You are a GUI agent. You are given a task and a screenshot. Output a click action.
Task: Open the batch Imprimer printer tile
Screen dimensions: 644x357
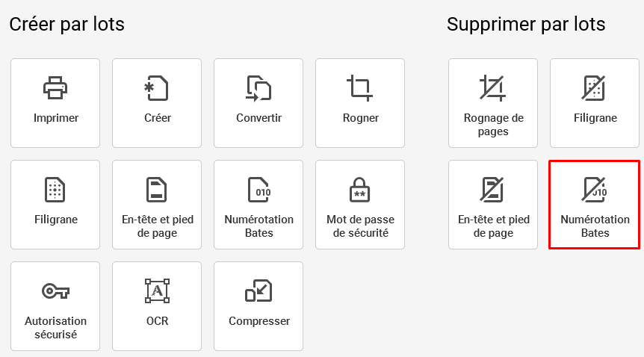(55, 103)
